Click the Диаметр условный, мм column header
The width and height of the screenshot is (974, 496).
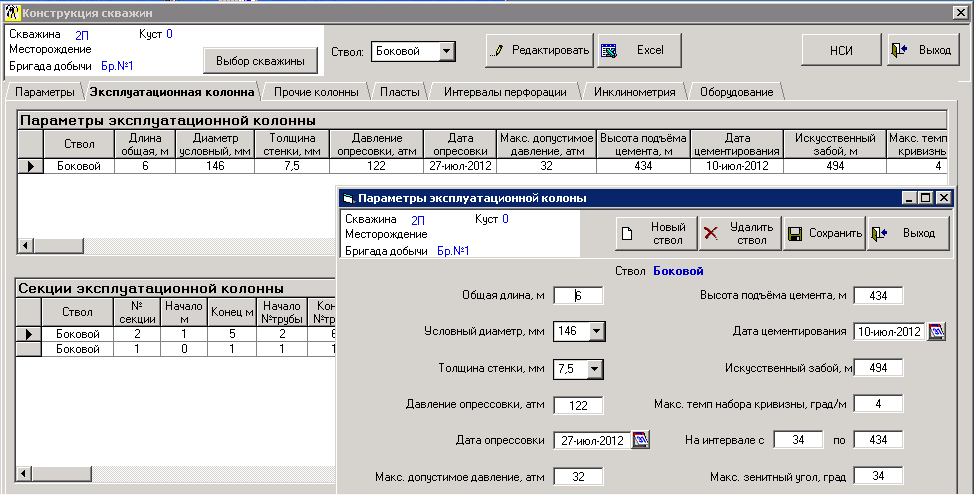tap(215, 144)
